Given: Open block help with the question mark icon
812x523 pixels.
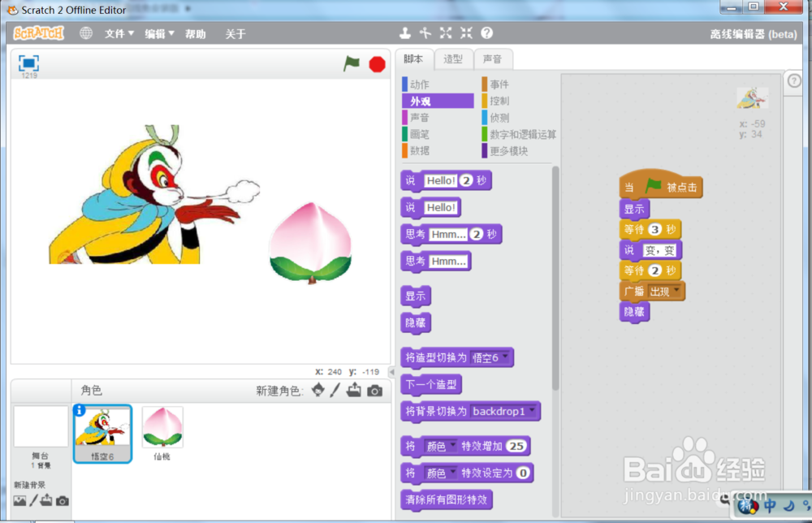Looking at the screenshot, I should (x=486, y=33).
